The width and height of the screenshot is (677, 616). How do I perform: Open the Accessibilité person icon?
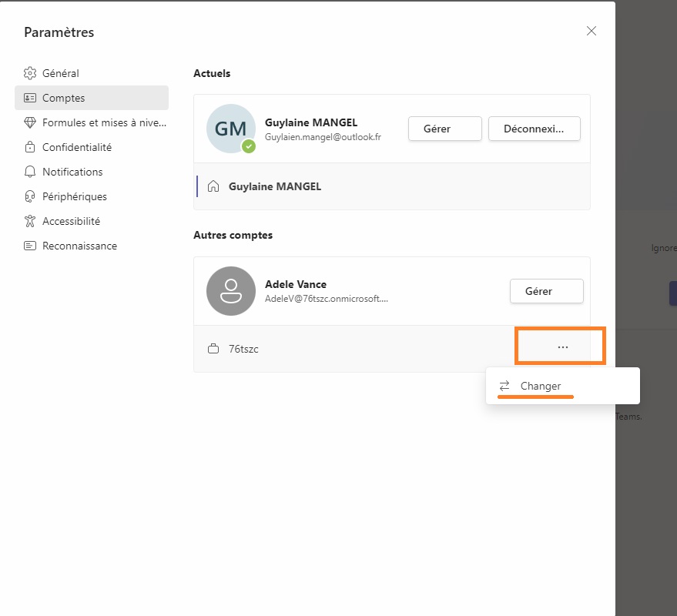[30, 221]
